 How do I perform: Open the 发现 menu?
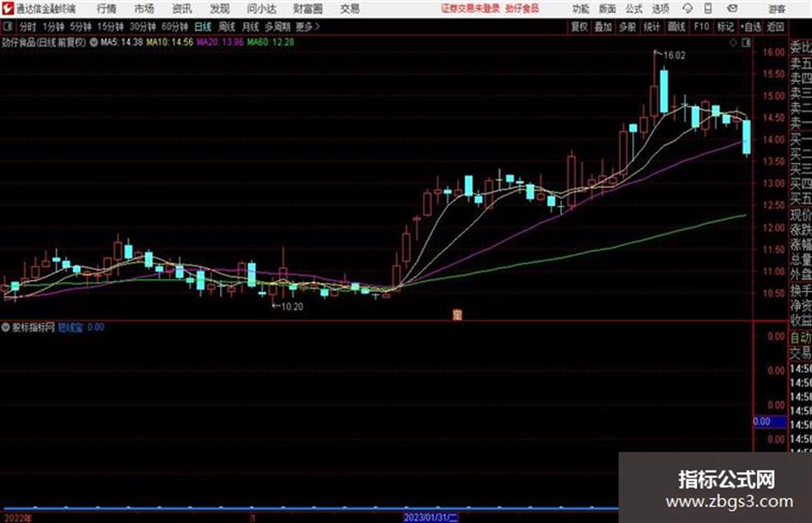(220, 9)
